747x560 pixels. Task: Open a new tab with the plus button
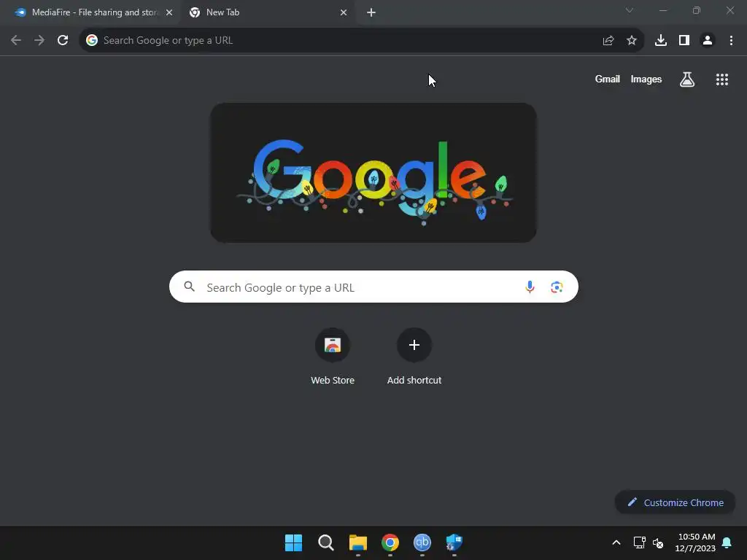371,12
